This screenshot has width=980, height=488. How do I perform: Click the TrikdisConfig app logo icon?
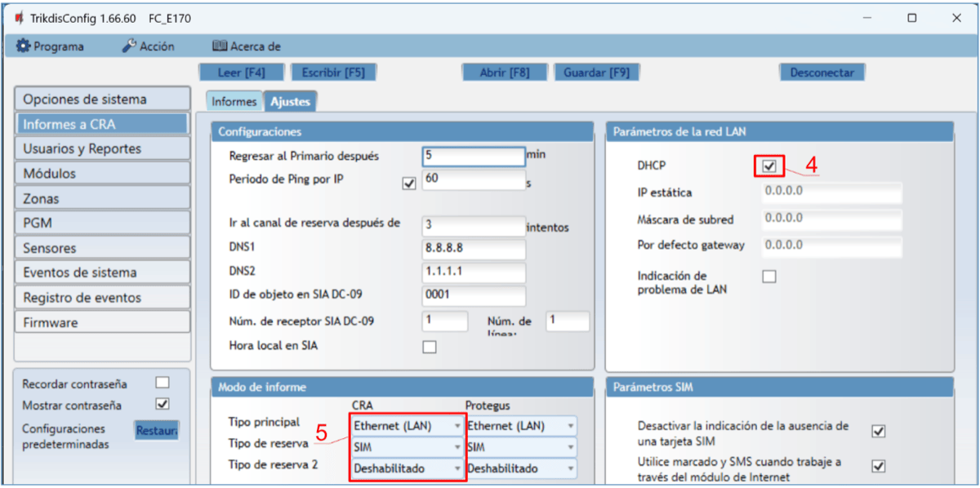pyautogui.click(x=18, y=18)
